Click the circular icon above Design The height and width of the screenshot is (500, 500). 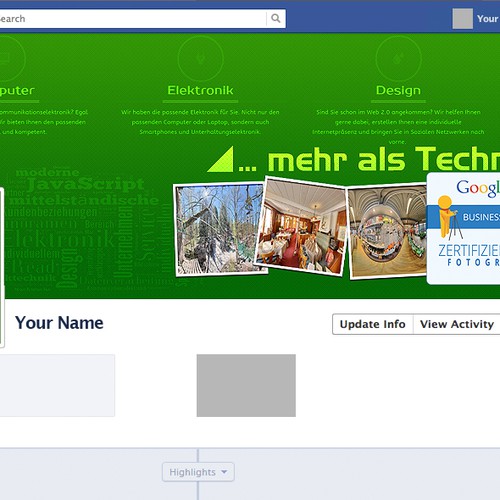(398, 58)
